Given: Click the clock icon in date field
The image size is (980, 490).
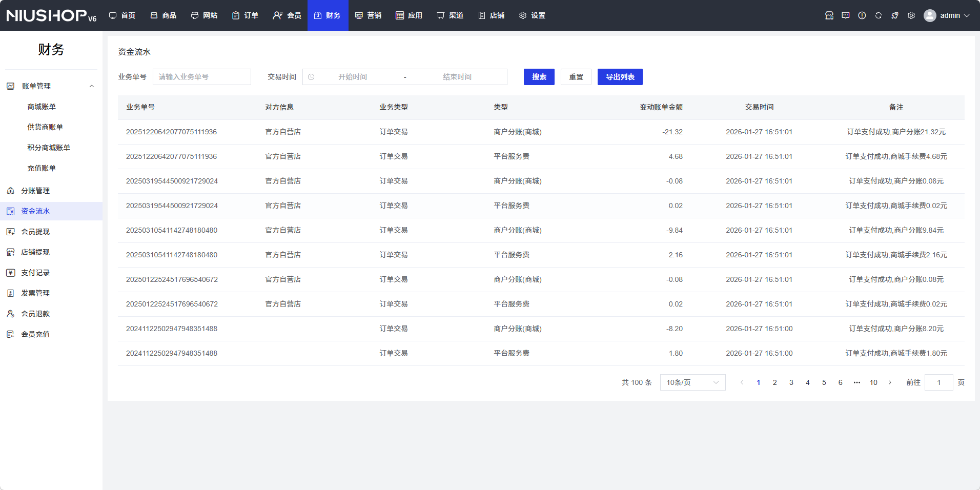Looking at the screenshot, I should pos(311,77).
